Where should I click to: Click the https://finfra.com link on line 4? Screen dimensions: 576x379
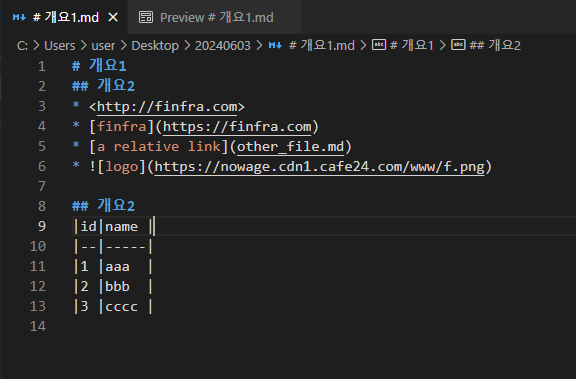[237, 127]
